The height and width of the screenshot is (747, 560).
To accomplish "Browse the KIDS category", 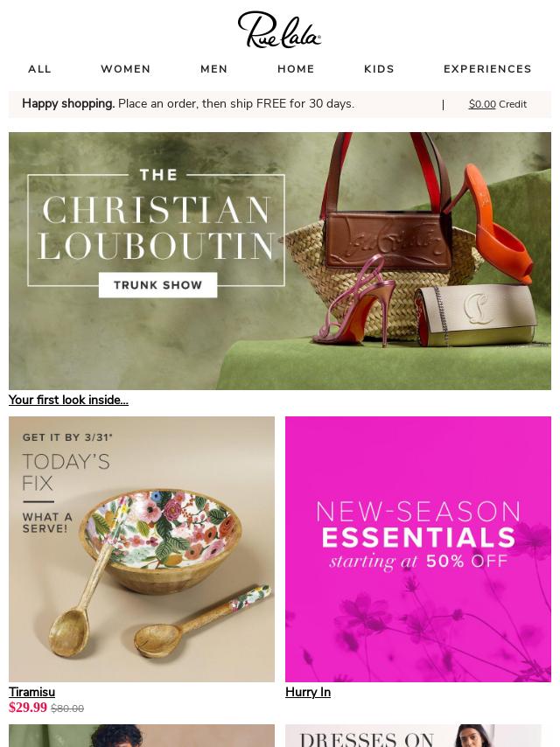I will point(380,69).
